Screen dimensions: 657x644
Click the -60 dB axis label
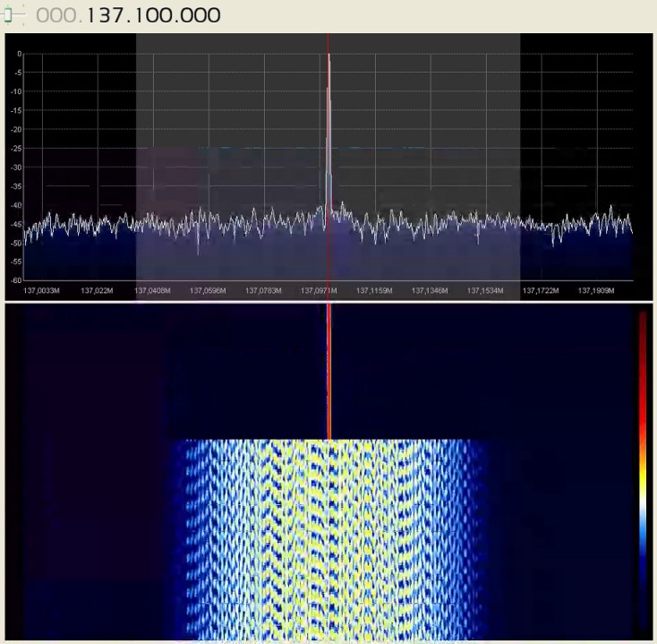click(x=15, y=280)
